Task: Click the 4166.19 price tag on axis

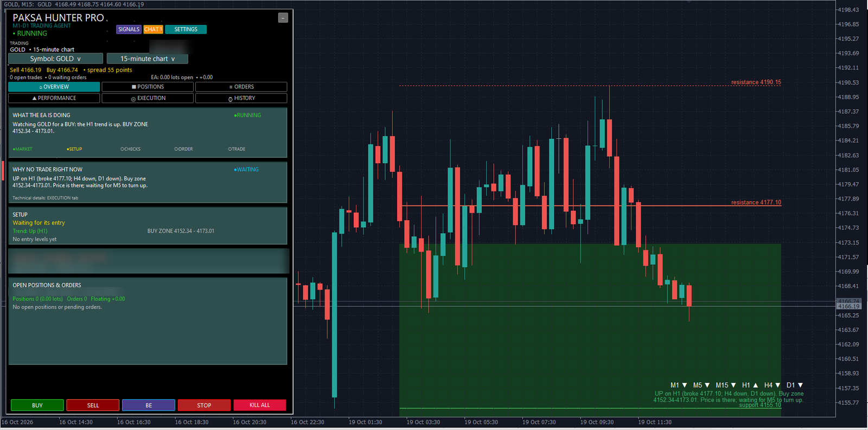Action: (x=849, y=306)
